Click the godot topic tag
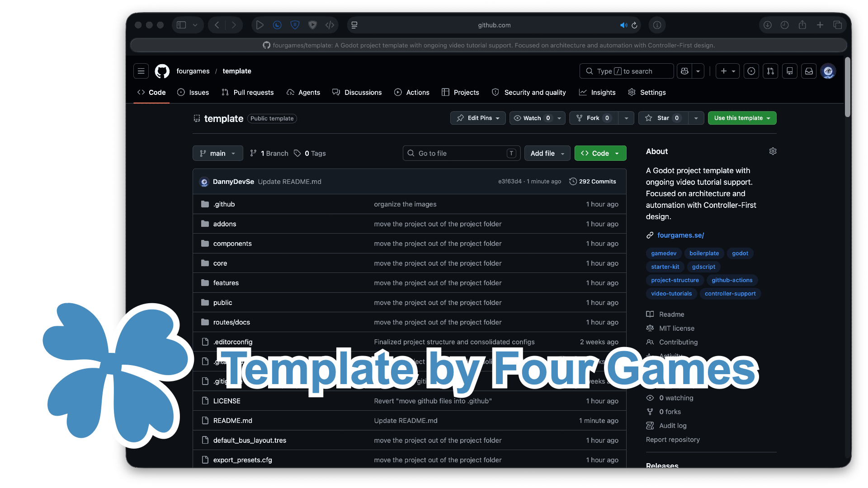 pos(740,253)
